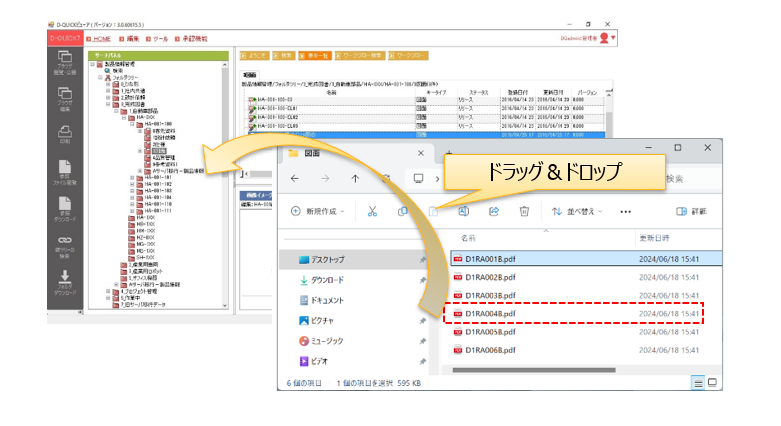Click the share icon in Explorer toolbar

(494, 211)
